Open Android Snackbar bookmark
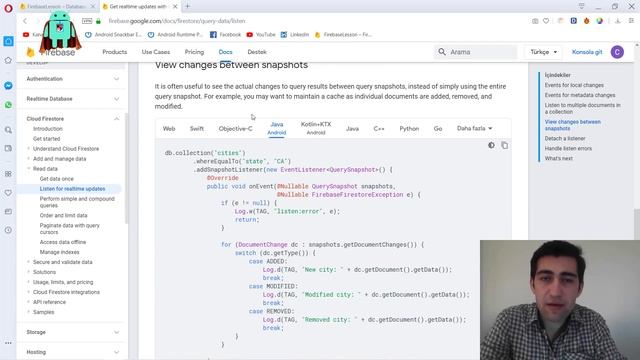This screenshot has height=360, width=640. 113,35
